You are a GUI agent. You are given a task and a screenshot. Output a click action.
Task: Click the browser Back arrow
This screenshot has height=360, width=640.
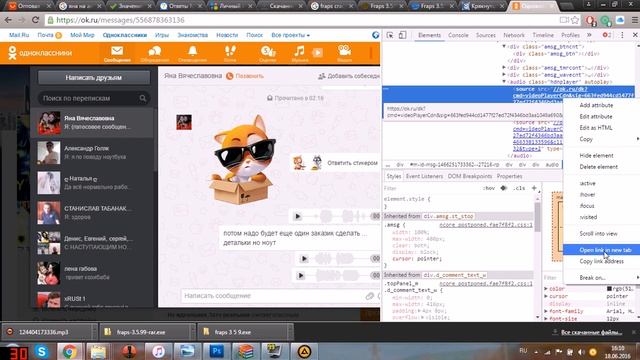(8, 20)
